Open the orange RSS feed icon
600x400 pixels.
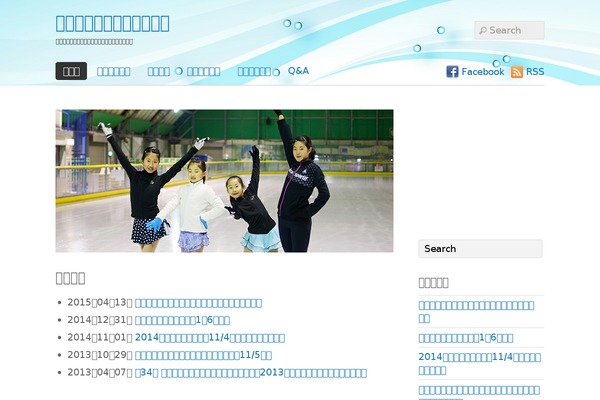point(517,72)
